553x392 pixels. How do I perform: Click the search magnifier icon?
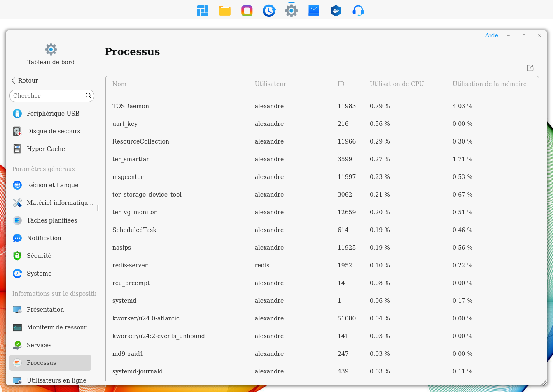(88, 96)
